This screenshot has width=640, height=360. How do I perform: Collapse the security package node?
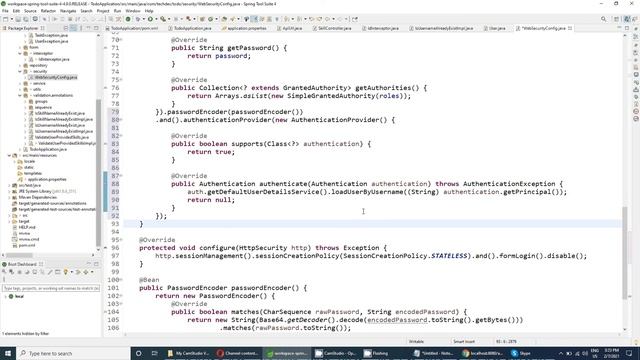(x=20, y=71)
